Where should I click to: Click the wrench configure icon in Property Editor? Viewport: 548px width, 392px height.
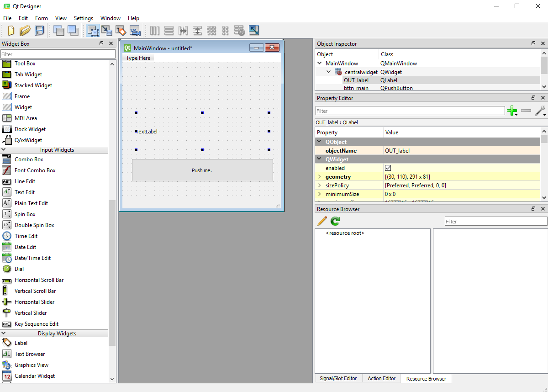(540, 111)
